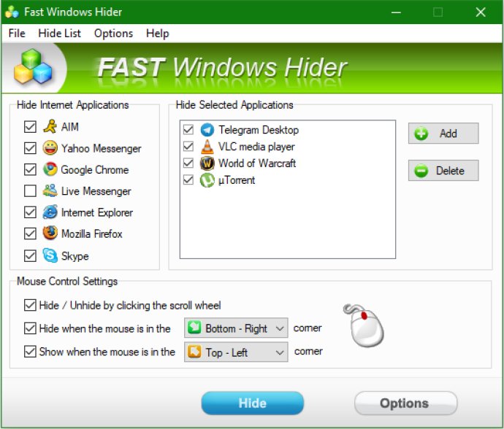Click the Telegram Desktop icon
The image size is (504, 429).
click(x=207, y=130)
